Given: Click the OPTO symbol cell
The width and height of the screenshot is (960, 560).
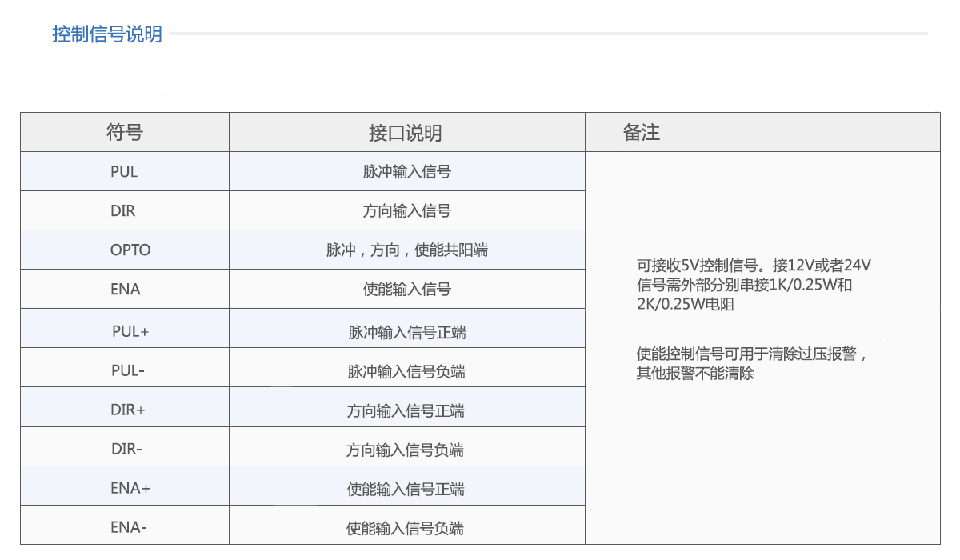Looking at the screenshot, I should [x=130, y=250].
